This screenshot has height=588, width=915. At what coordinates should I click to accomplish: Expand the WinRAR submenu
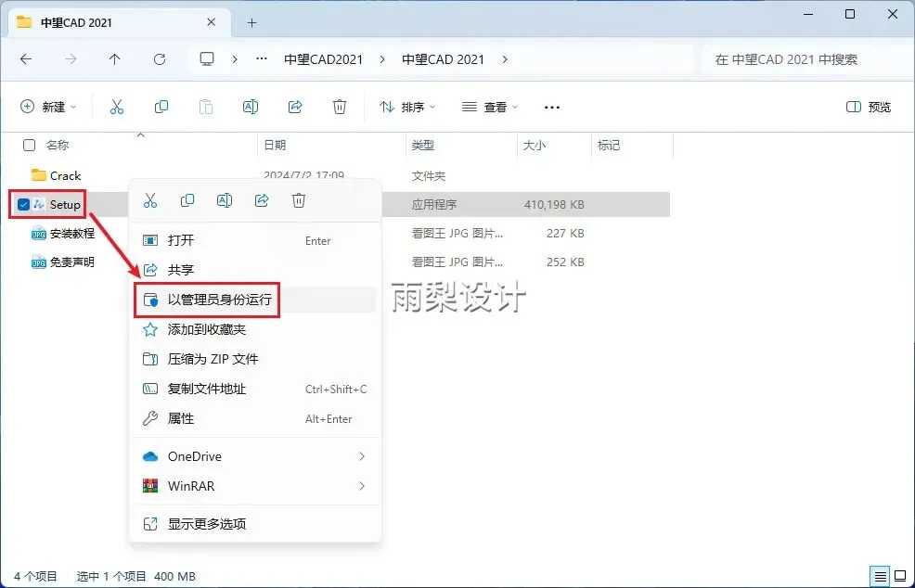(x=362, y=486)
